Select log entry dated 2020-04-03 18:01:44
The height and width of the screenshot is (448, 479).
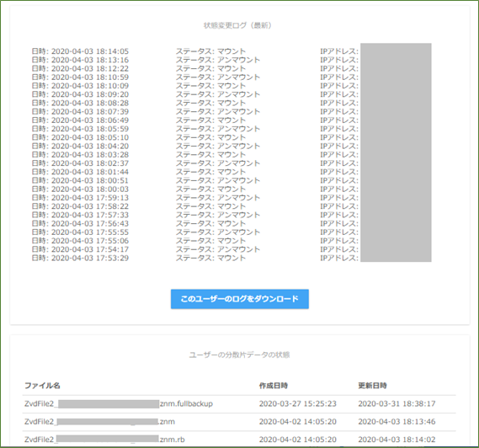click(80, 172)
